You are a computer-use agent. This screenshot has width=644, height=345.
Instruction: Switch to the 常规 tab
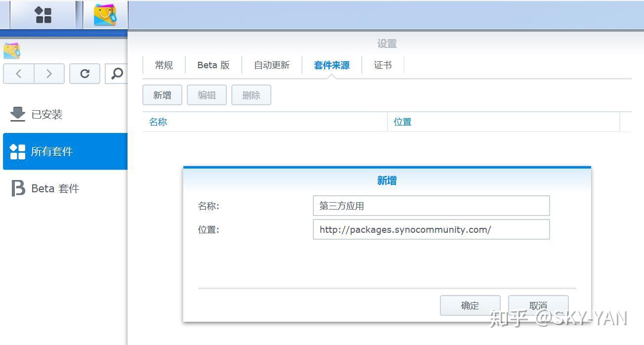tap(163, 65)
